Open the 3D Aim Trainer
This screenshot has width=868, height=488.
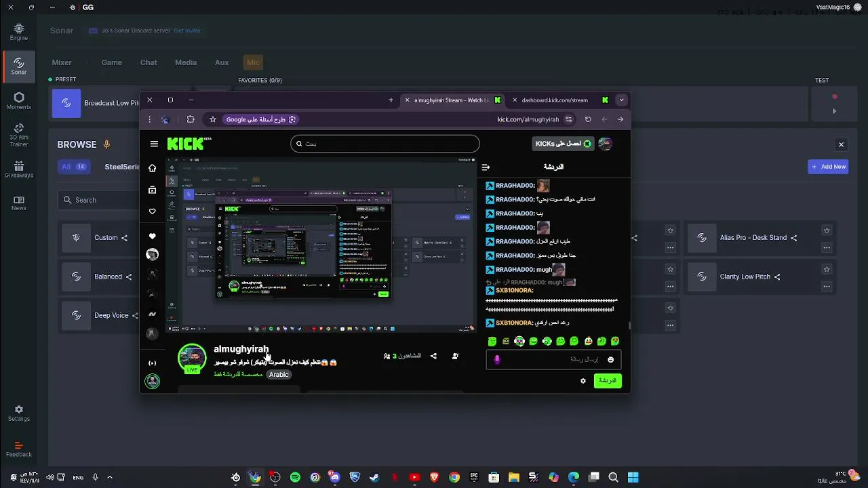pos(19,135)
